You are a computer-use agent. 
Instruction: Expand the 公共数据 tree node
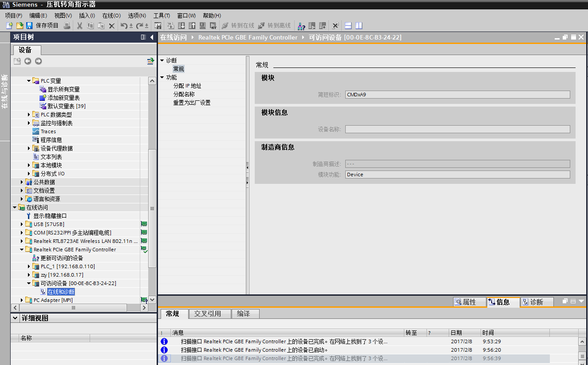(x=22, y=182)
